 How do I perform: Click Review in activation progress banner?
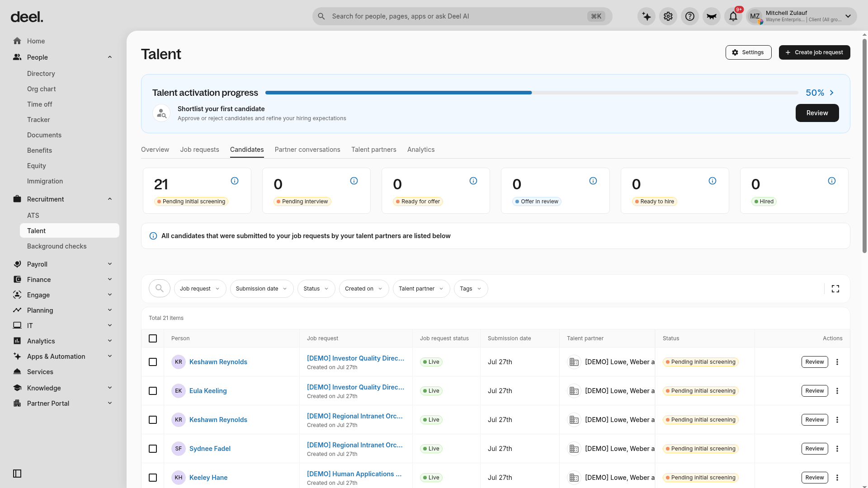pyautogui.click(x=817, y=113)
